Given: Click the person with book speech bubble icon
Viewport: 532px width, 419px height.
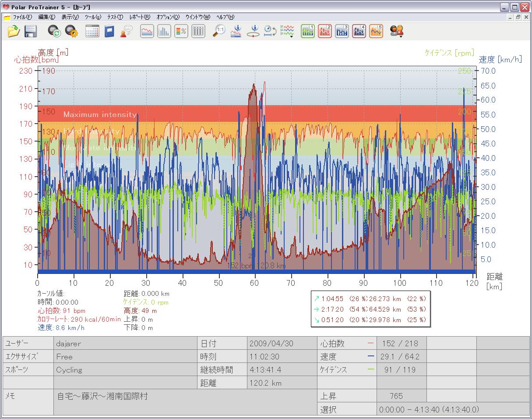Looking at the screenshot, I should tap(126, 31).
